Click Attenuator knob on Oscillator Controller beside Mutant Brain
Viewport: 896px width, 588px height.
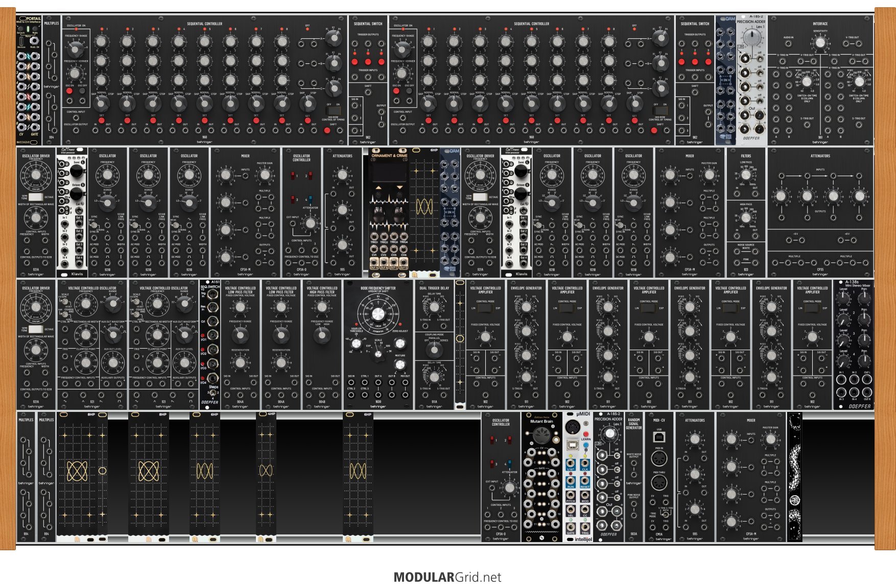click(509, 487)
